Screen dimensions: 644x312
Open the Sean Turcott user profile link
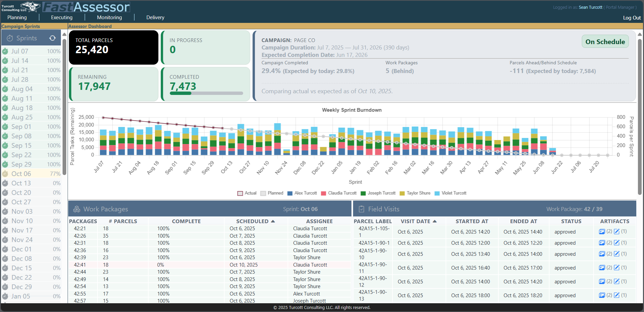click(591, 7)
